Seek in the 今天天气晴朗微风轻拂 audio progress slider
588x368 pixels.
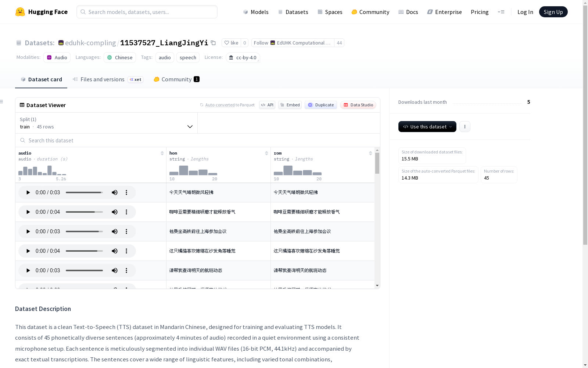point(84,192)
